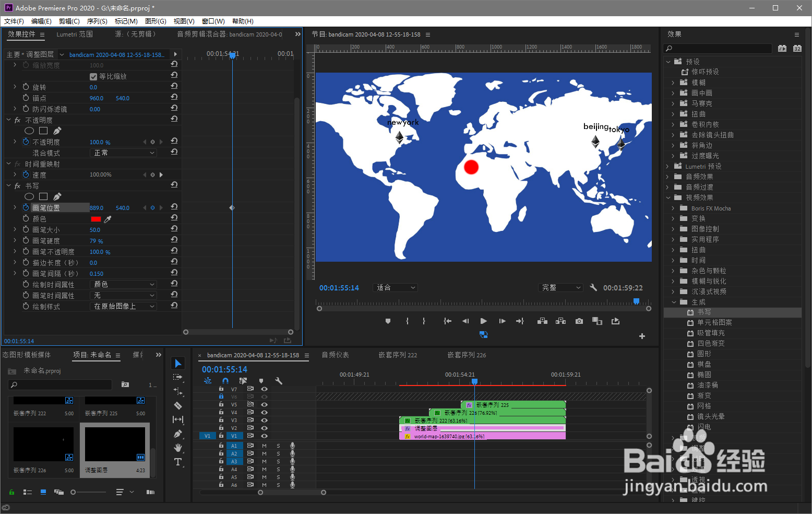
Task: Switch to nested sequence 222 timeline tab
Action: [x=398, y=355]
